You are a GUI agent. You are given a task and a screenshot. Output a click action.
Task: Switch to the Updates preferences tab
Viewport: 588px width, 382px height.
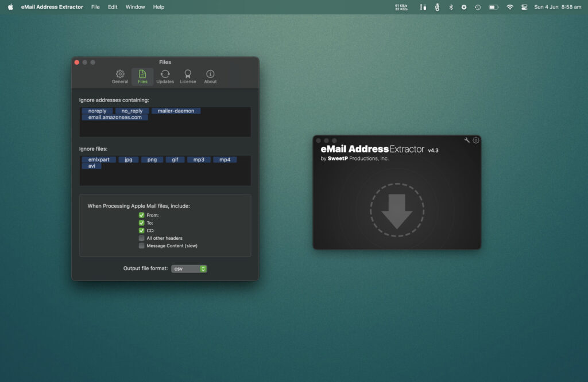point(165,77)
